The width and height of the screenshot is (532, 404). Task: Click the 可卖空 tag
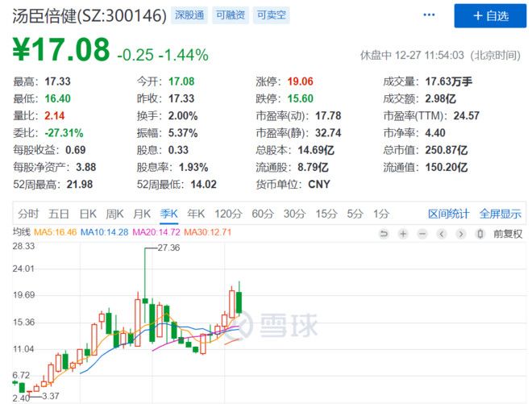[x=272, y=15]
